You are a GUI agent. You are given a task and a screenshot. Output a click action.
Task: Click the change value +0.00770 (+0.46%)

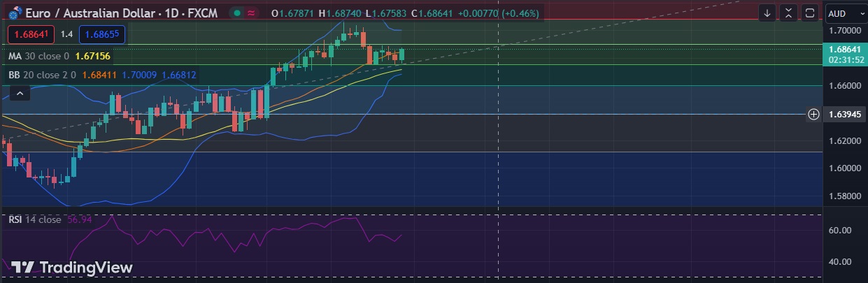click(x=499, y=13)
